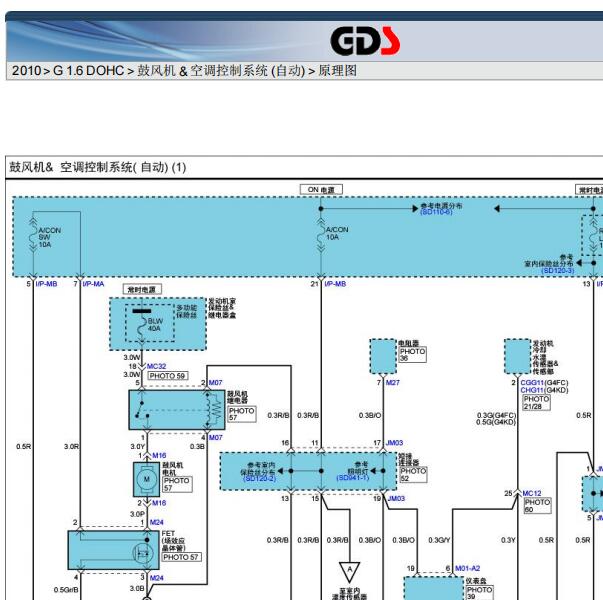Click the M01-A2 connector label
This screenshot has height=600, width=603.
[x=467, y=568]
